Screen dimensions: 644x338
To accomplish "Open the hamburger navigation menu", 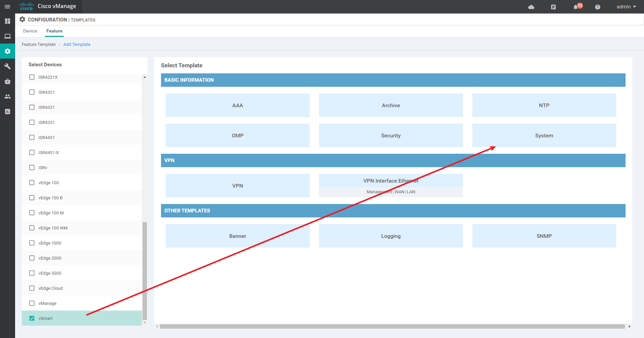I will point(7,7).
